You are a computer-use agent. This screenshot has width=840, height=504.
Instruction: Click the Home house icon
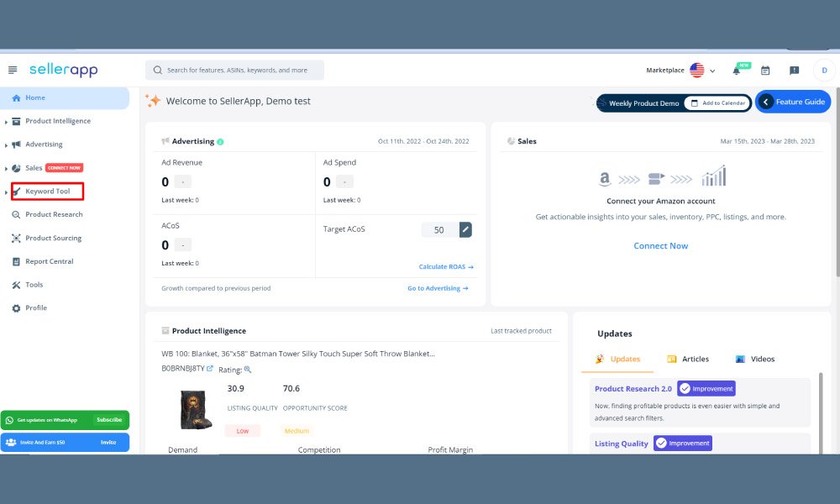pyautogui.click(x=16, y=98)
